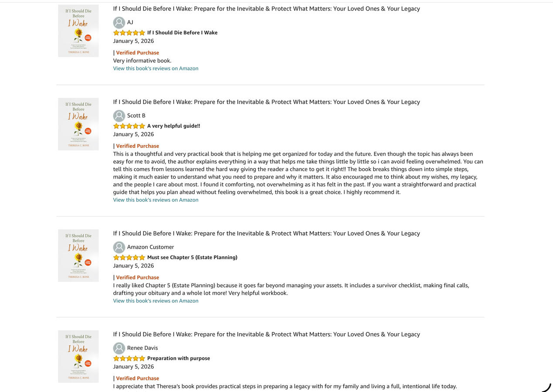Viewport: 553px width, 392px height.
Task: Click Scott B's profile avatar icon
Action: click(119, 116)
